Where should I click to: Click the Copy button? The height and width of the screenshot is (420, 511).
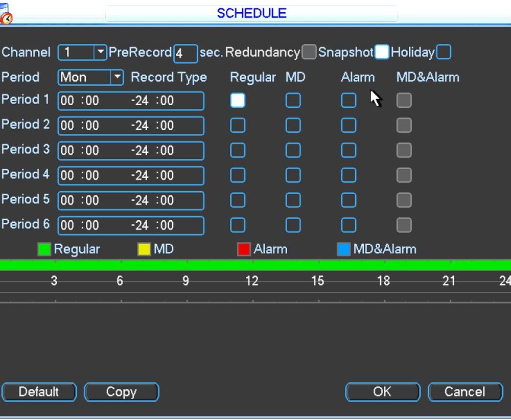[122, 392]
